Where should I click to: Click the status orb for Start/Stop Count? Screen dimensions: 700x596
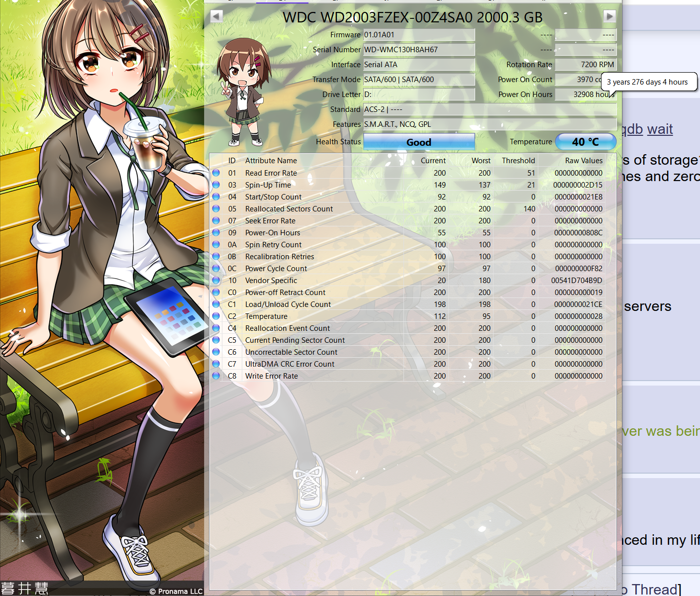click(x=216, y=197)
